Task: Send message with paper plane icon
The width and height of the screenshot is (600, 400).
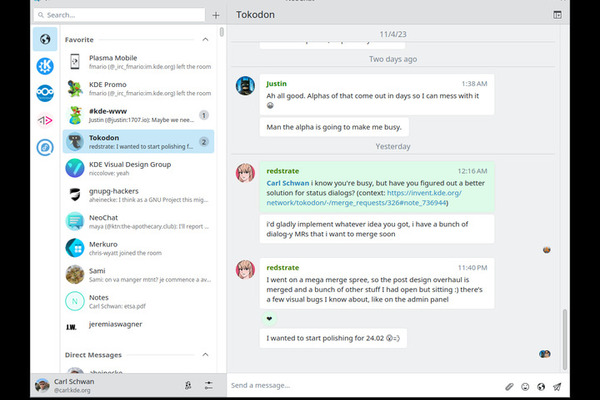Action: [x=557, y=387]
